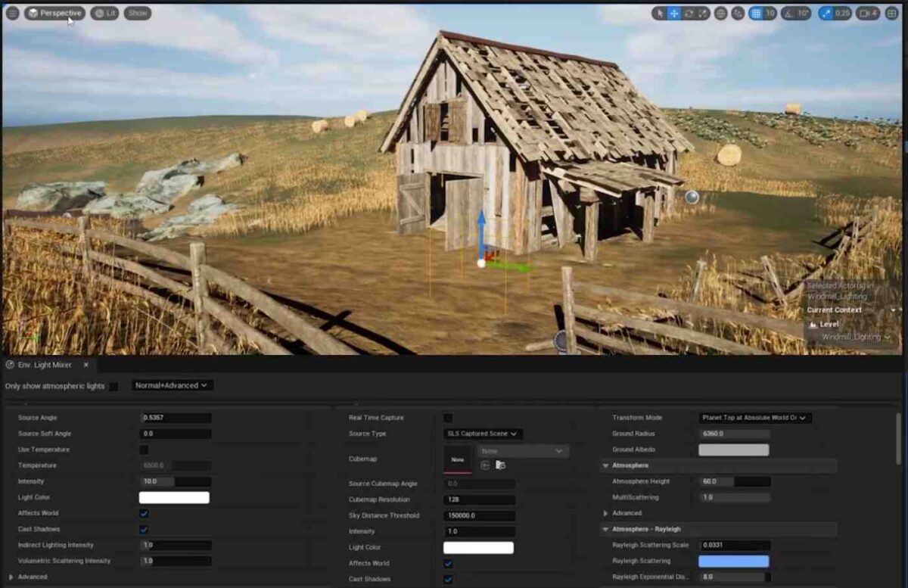The width and height of the screenshot is (908, 588).
Task: Select the arrow selection tool
Action: point(661,13)
